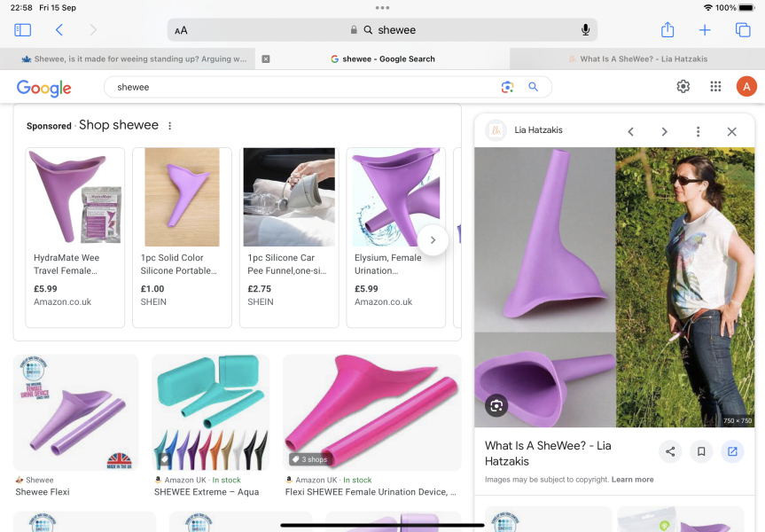Switch to What Is A SheWee? tab
This screenshot has height=532, width=765.
tap(637, 59)
